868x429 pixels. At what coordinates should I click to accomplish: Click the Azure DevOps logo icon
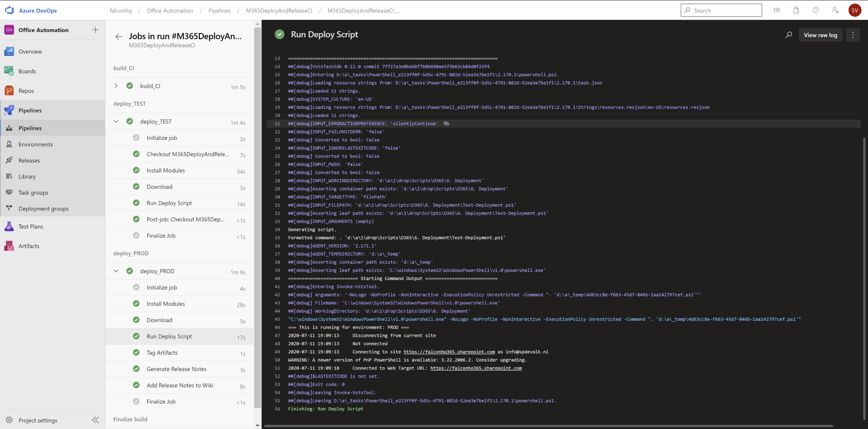point(10,10)
